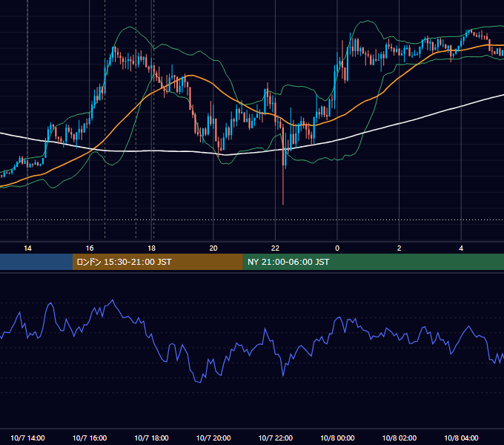This screenshot has height=445, width=504.
Task: Click the 10/7 22:00 label on the indicator axis
Action: [x=276, y=438]
